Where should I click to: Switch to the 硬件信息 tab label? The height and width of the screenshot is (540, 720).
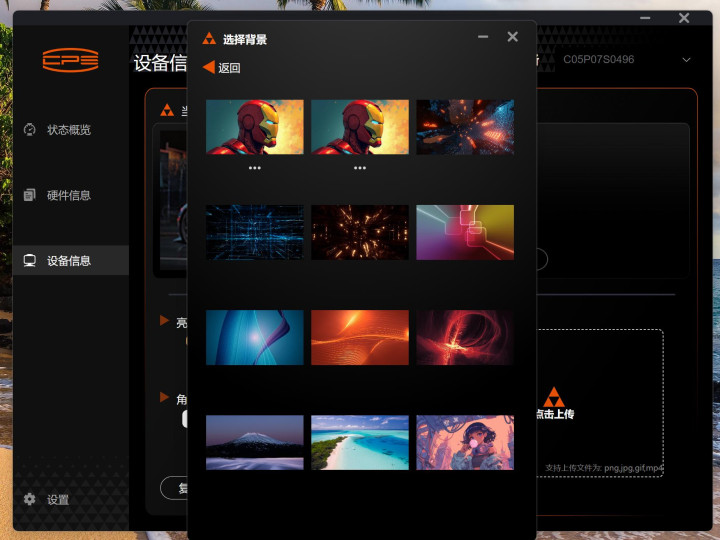(x=69, y=195)
